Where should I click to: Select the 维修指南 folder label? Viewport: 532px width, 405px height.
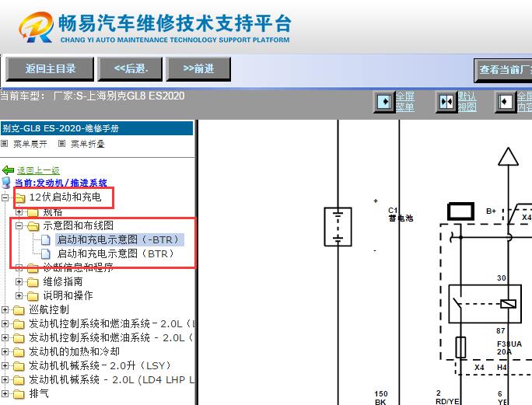[63, 281]
